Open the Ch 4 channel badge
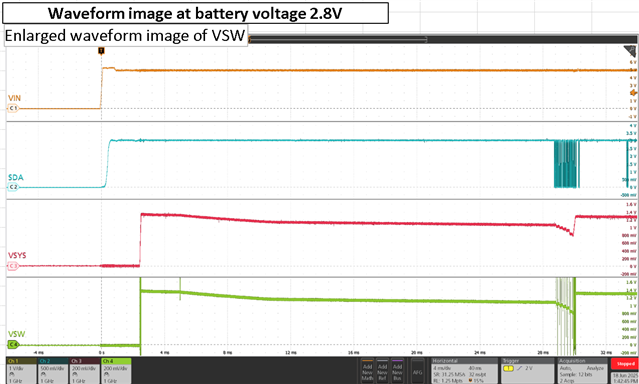This screenshot has width=639, height=384. pyautogui.click(x=116, y=371)
